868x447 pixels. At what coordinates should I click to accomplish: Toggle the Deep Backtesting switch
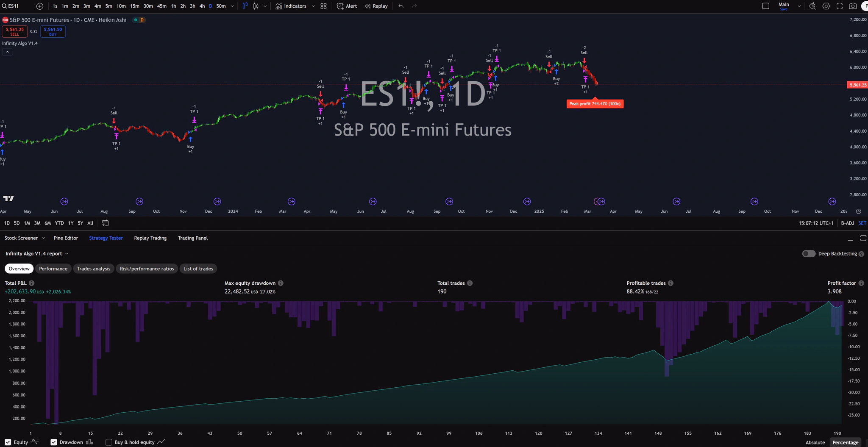coord(808,253)
